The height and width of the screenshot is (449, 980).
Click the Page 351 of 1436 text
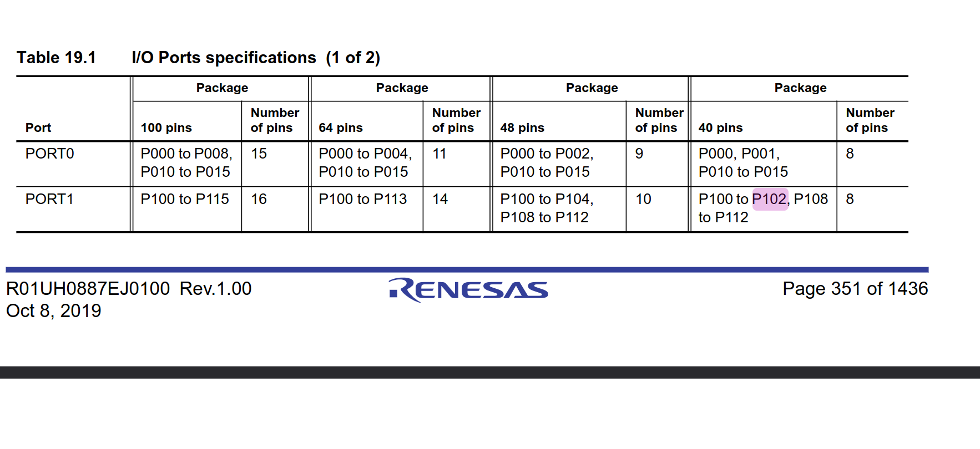click(855, 289)
